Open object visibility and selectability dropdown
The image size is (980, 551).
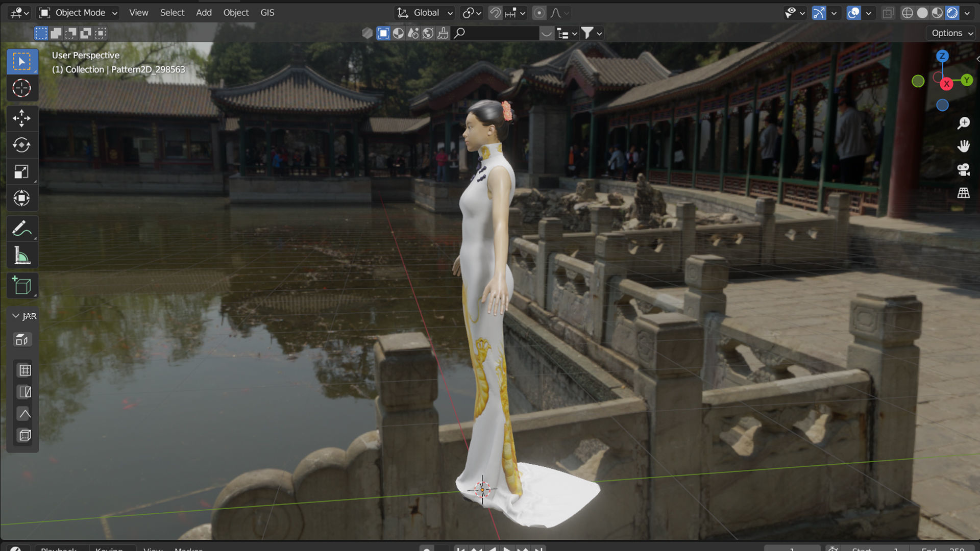pos(795,13)
